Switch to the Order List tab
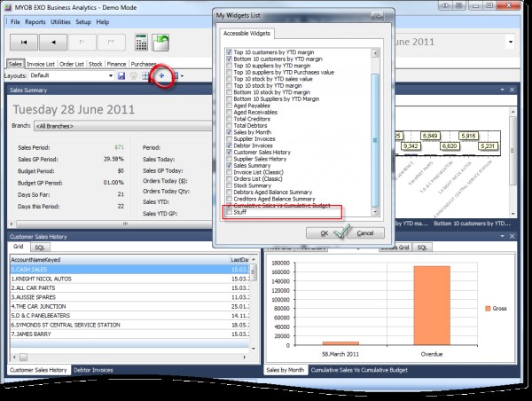This screenshot has height=401, width=532. 72,64
